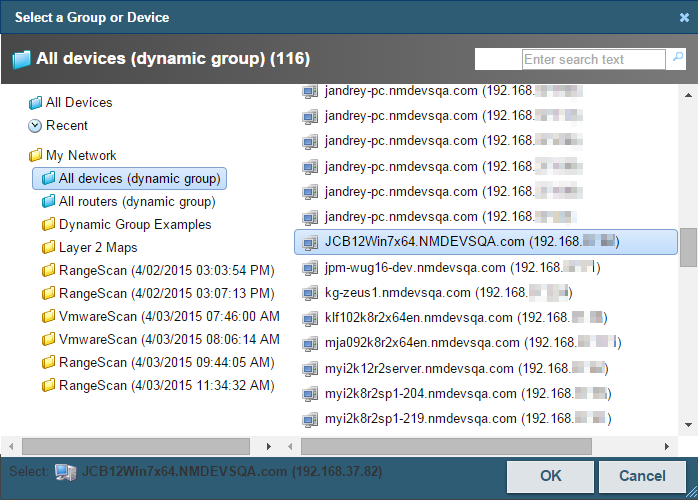Select the My Network group
This screenshot has height=500, width=698.
[x=81, y=155]
